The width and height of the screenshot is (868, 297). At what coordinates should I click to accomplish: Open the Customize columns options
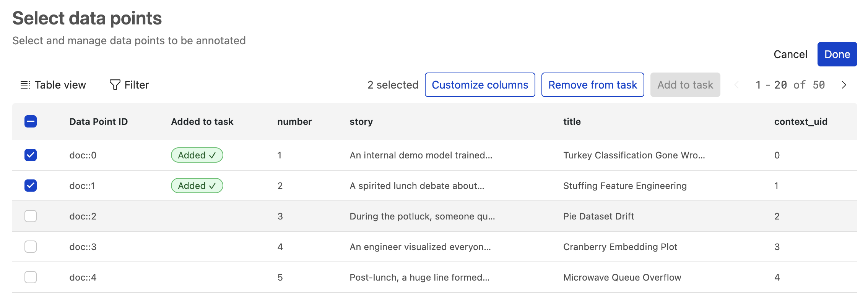[480, 85]
